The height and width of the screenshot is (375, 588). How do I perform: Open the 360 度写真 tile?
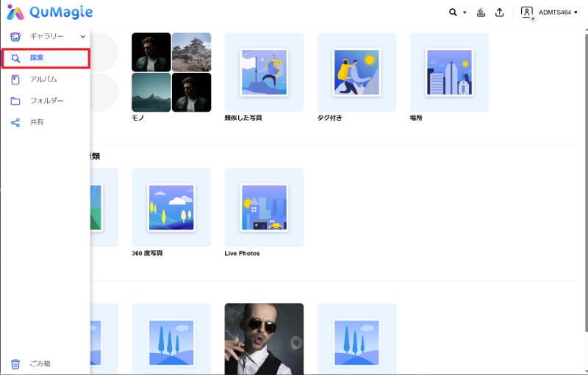(x=171, y=207)
